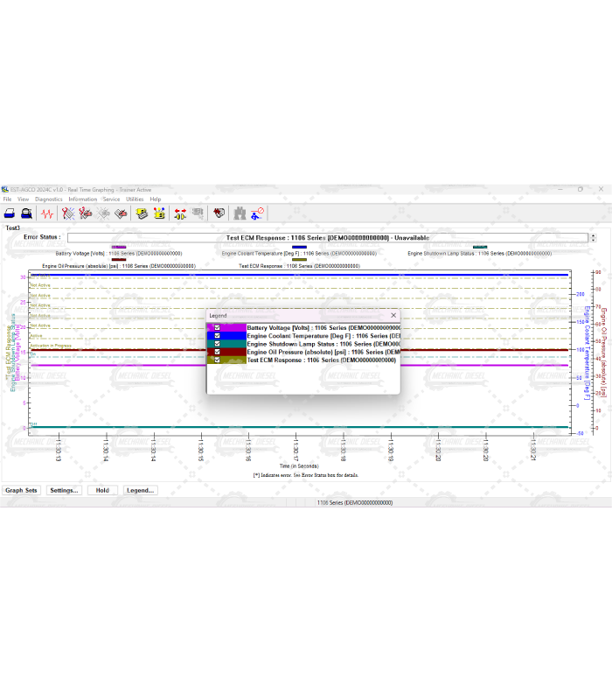Open the Diagnostics menu

point(48,199)
